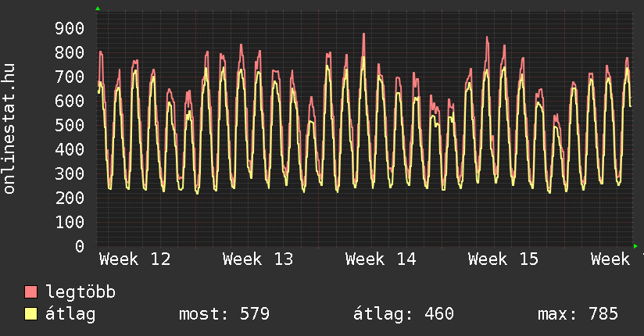Select the Week 12 axis label
Viewport: 644px width, 336px height.
(134, 259)
